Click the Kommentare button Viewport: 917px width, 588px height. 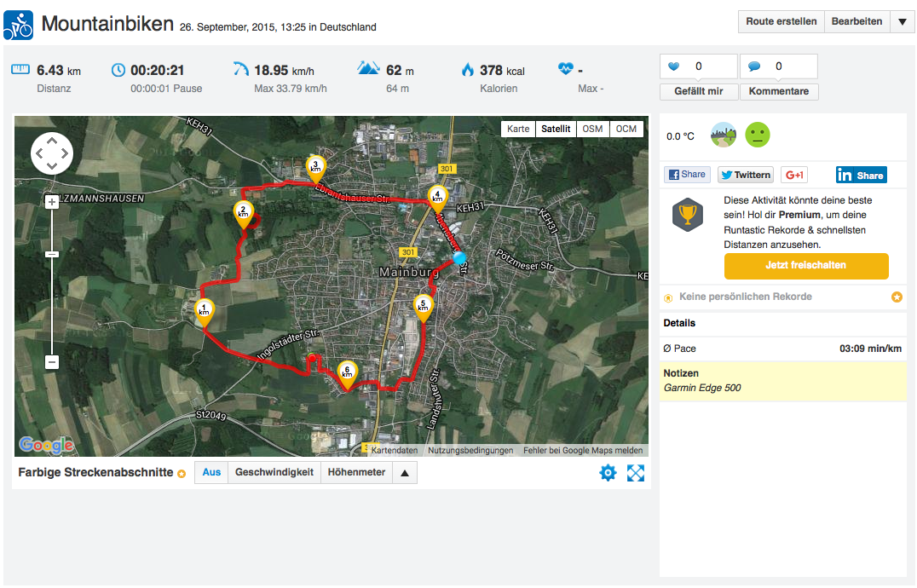coord(779,91)
